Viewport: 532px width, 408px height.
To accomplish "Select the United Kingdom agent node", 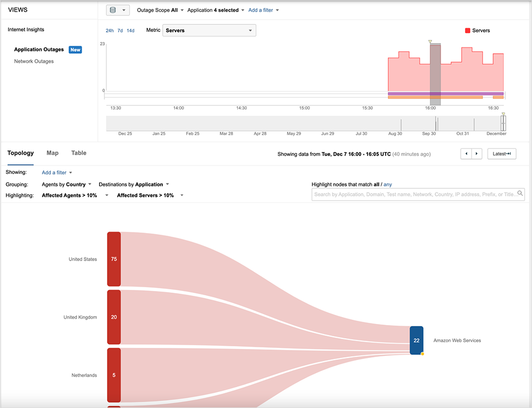I will [x=114, y=317].
